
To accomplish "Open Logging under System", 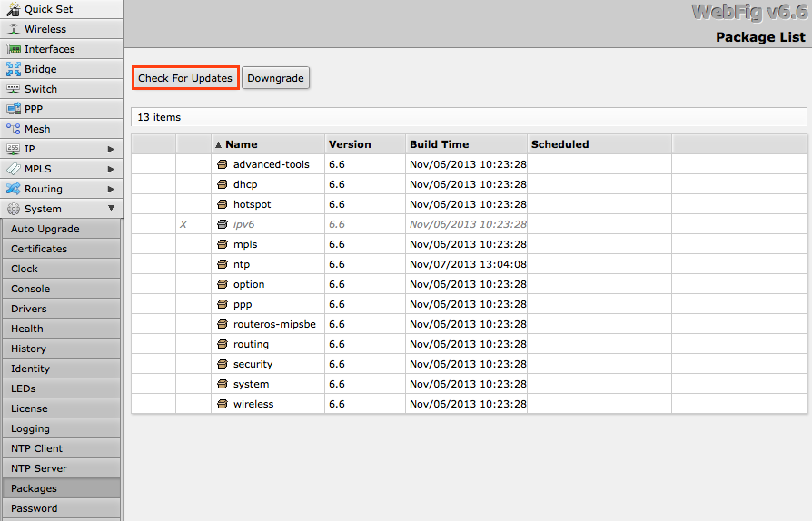I will pyautogui.click(x=30, y=428).
